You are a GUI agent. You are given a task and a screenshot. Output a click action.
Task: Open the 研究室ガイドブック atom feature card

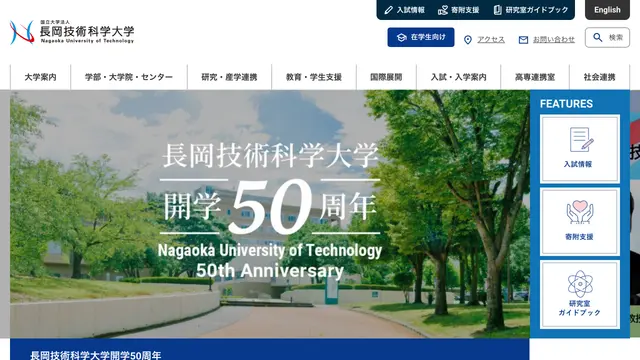pyautogui.click(x=580, y=294)
